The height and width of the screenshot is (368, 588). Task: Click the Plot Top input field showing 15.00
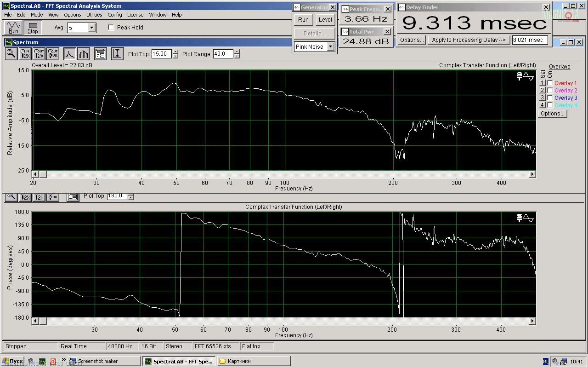tap(161, 54)
